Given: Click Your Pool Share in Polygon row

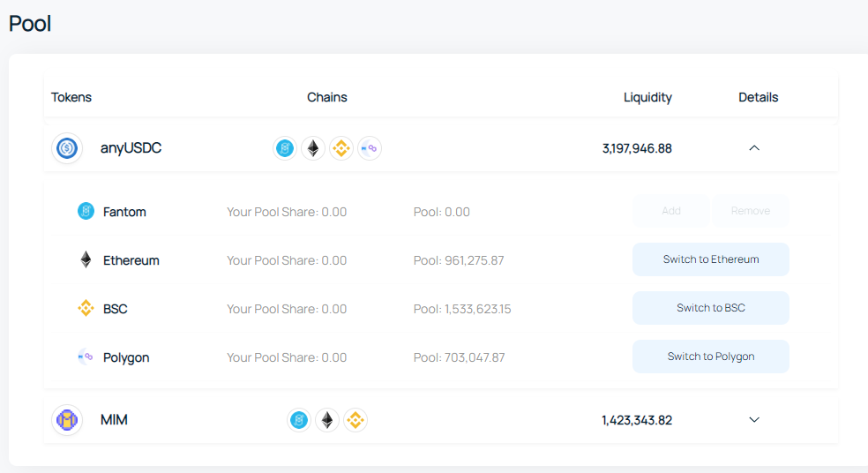Looking at the screenshot, I should 287,357.
